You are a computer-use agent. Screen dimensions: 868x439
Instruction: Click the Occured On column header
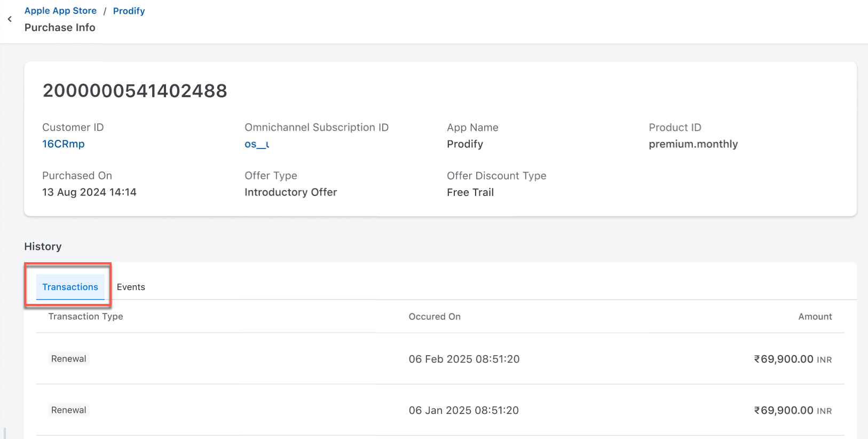[x=435, y=317]
